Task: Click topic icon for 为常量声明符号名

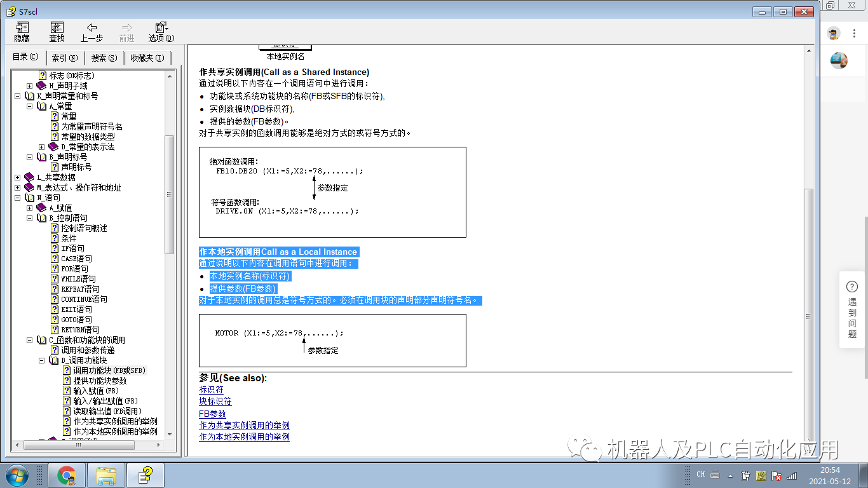Action: pyautogui.click(x=55, y=126)
